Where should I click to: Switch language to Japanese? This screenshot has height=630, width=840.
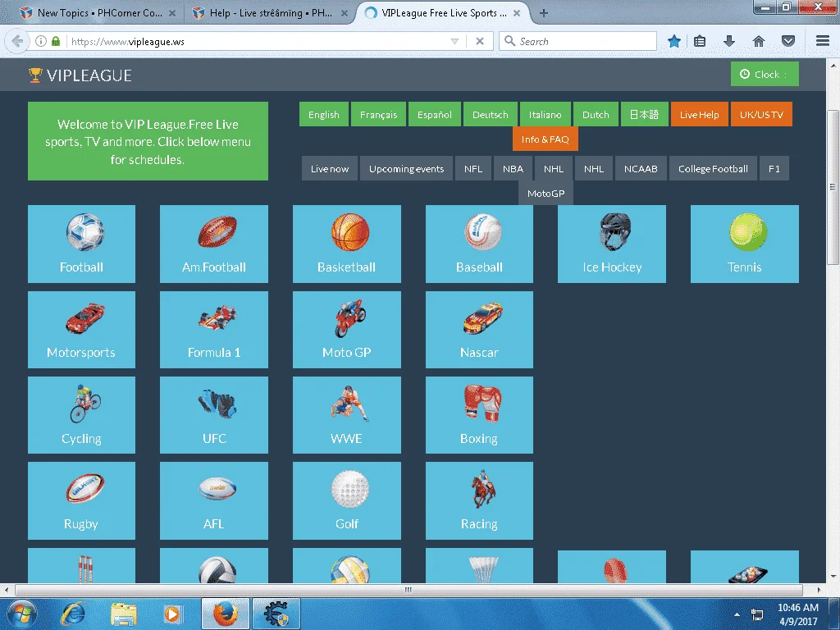[x=645, y=114]
